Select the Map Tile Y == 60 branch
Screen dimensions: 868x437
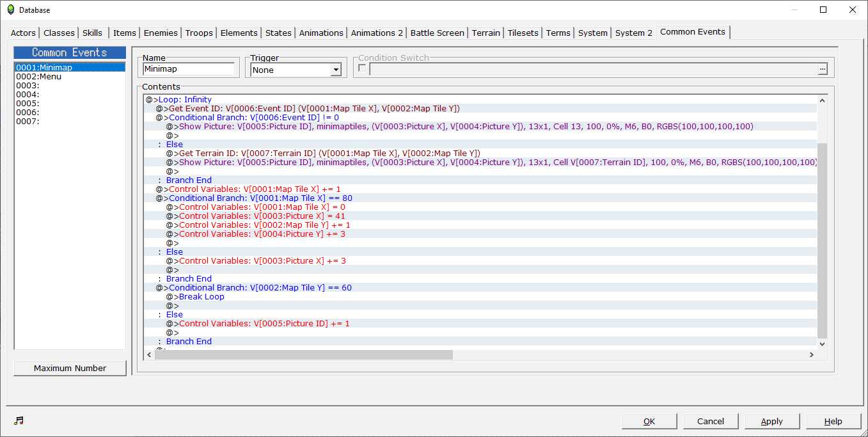click(x=480, y=287)
